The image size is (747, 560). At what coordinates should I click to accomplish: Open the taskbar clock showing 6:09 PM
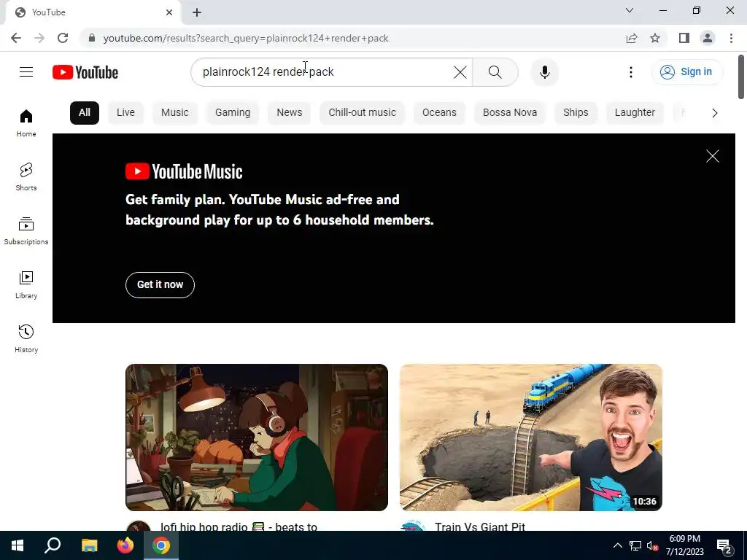pos(684,545)
